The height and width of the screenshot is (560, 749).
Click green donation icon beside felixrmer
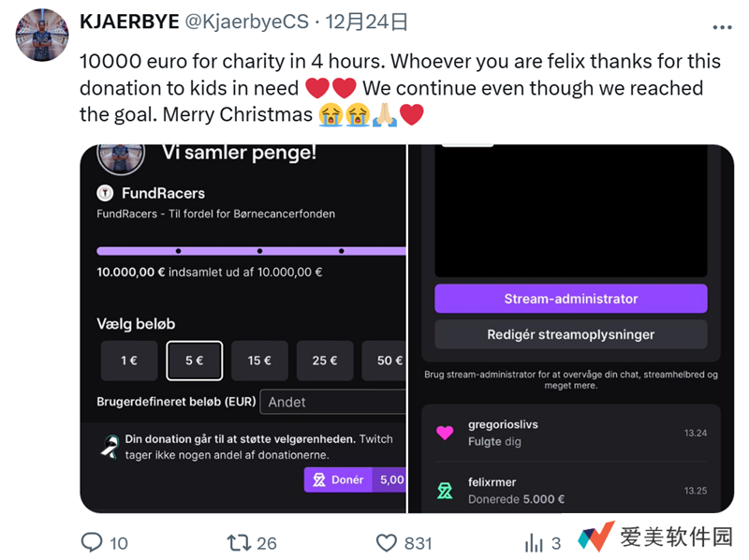445,491
